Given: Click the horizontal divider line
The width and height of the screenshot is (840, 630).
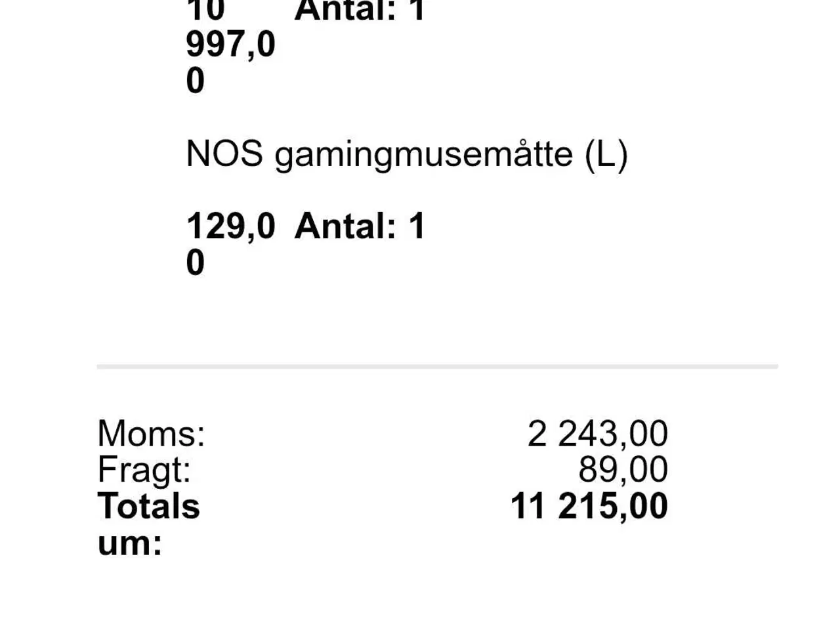Looking at the screenshot, I should pyautogui.click(x=437, y=366).
